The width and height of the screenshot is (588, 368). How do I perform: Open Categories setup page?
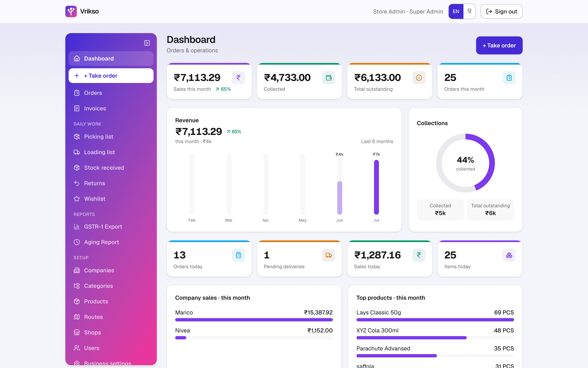click(x=111, y=286)
